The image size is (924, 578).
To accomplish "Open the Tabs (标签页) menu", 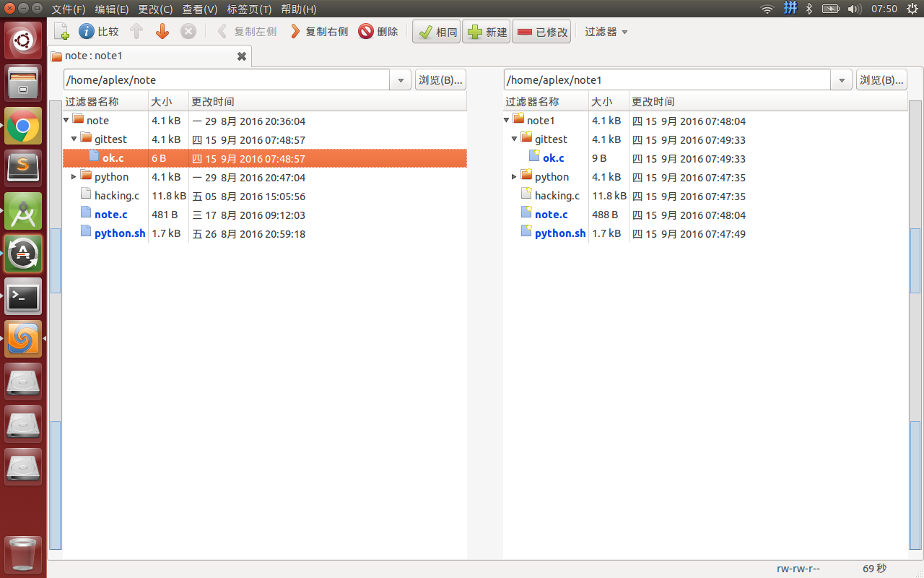I will [249, 9].
